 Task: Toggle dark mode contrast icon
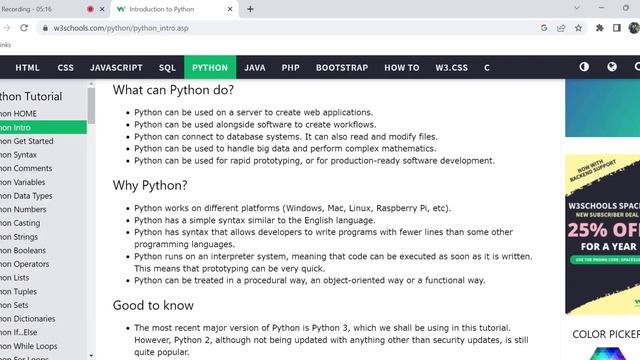click(x=584, y=67)
